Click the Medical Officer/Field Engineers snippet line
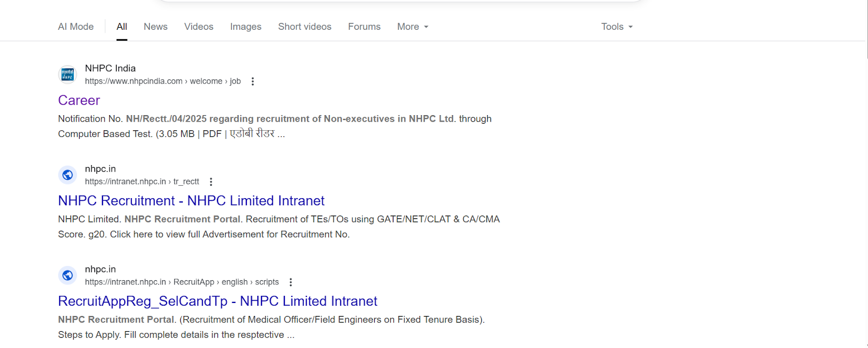Viewport: 868px width, 348px height. point(271,320)
